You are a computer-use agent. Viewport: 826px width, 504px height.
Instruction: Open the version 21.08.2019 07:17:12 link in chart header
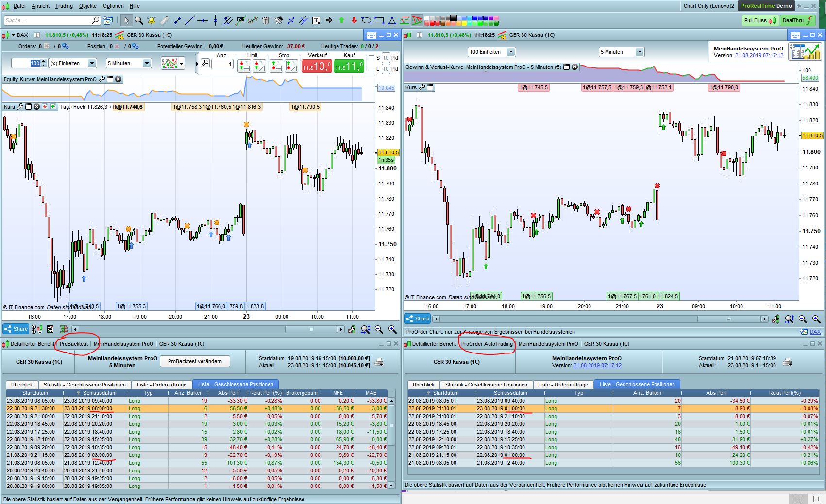point(759,55)
